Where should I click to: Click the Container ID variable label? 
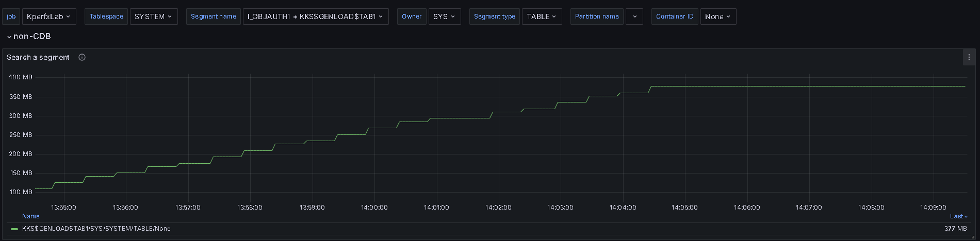(674, 16)
